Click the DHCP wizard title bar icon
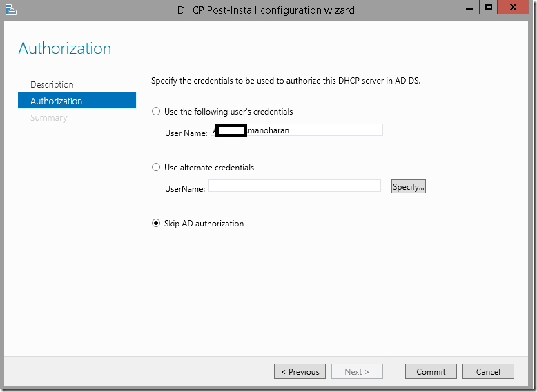Image resolution: width=537 pixels, height=392 pixels. click(x=10, y=10)
